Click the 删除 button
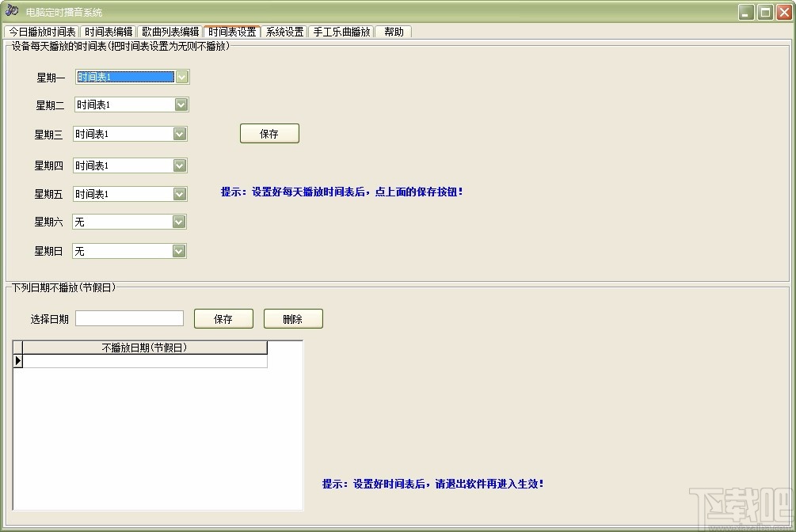Screen dimensions: 796x532 coord(292,317)
